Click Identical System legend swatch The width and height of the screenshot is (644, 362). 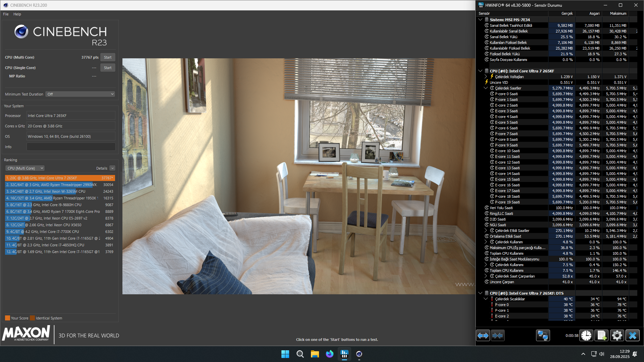32,318
